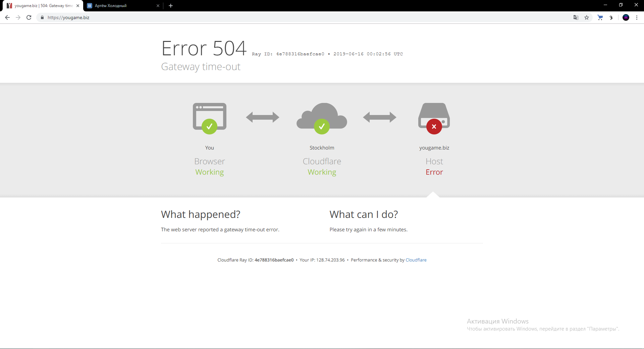The height and width of the screenshot is (349, 644).
Task: Click the Browser window status icon
Action: (210, 118)
